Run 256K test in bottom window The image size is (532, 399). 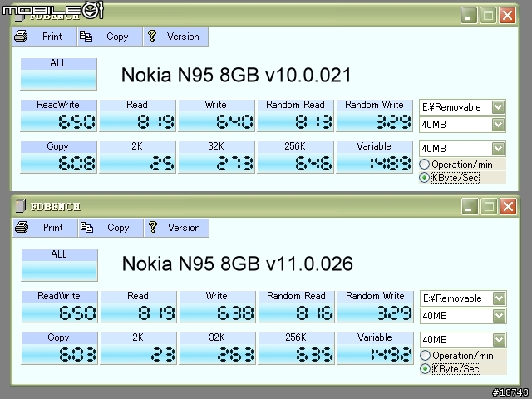(296, 348)
